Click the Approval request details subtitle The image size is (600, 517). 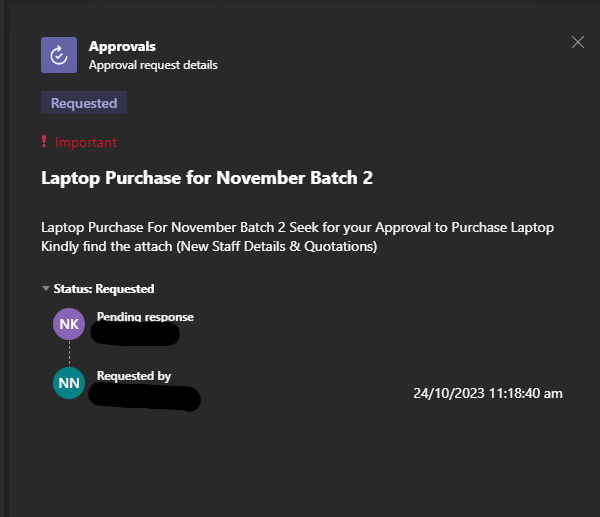point(153,65)
